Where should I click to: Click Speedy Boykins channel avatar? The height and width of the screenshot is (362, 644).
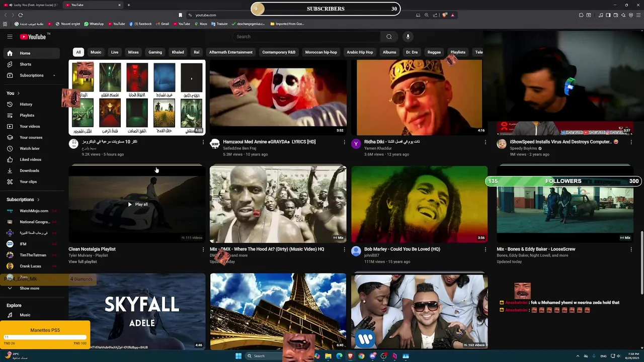click(x=502, y=144)
